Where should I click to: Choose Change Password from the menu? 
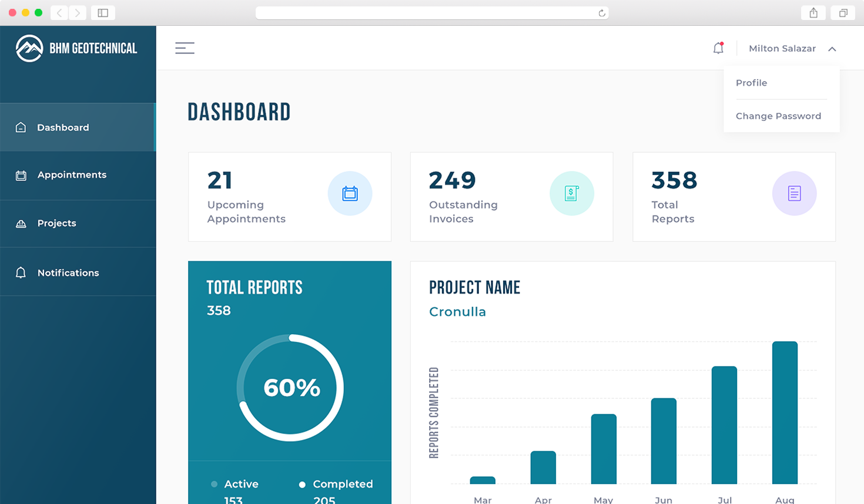778,116
